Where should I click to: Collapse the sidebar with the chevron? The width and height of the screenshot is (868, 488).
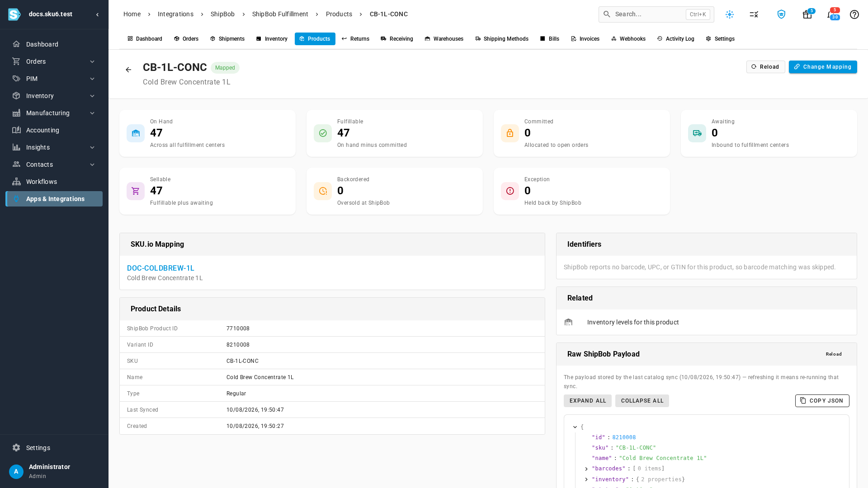point(97,14)
